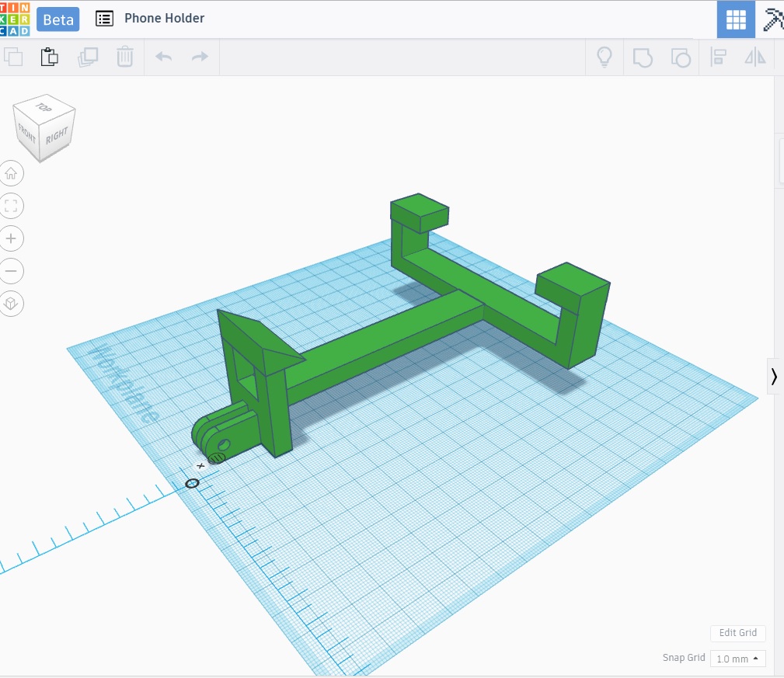Click the Delete trash icon
The height and width of the screenshot is (678, 784).
124,57
